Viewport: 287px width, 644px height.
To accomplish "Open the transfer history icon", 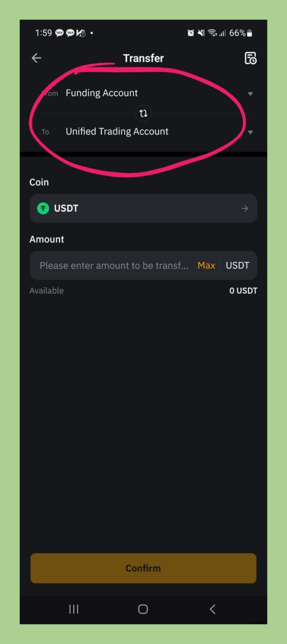I will coord(250,58).
